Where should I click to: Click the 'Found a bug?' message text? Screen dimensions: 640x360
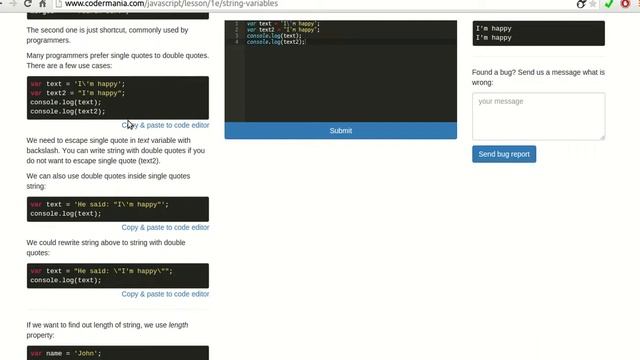(538, 77)
